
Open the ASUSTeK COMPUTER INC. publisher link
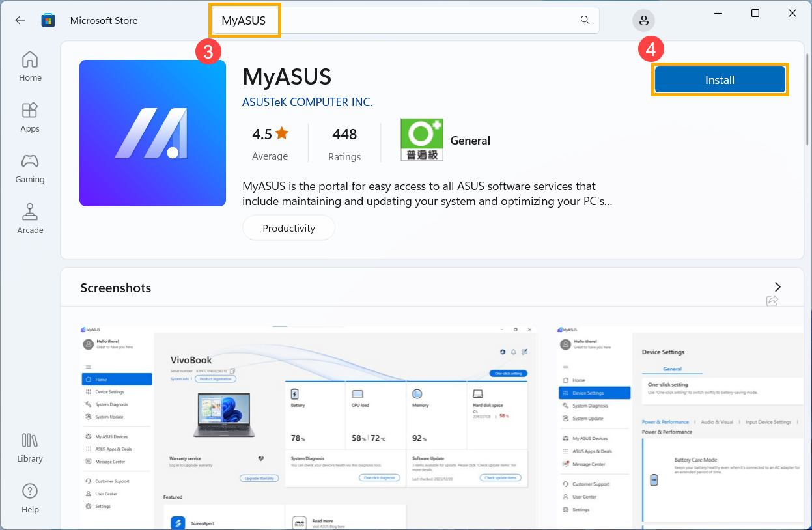pyautogui.click(x=307, y=102)
